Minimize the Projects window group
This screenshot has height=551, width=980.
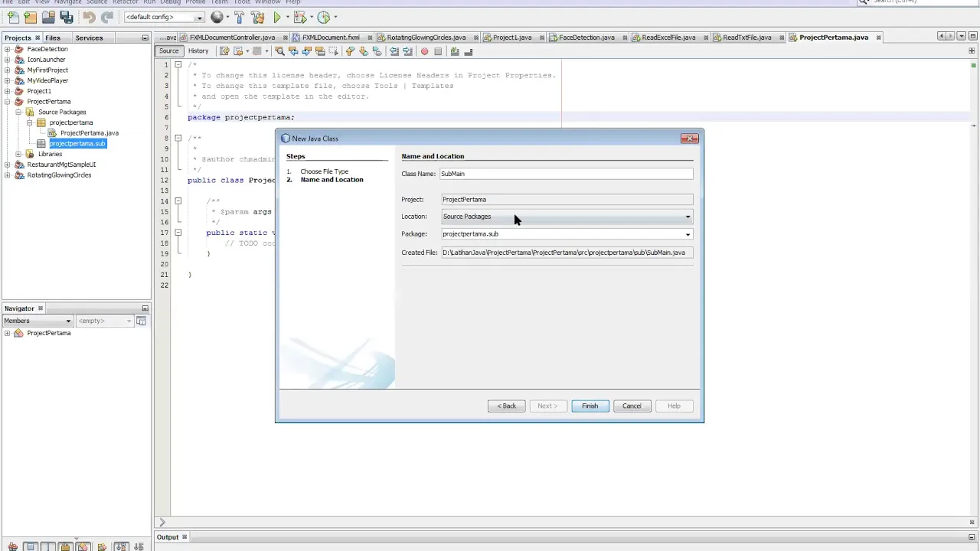[145, 37]
